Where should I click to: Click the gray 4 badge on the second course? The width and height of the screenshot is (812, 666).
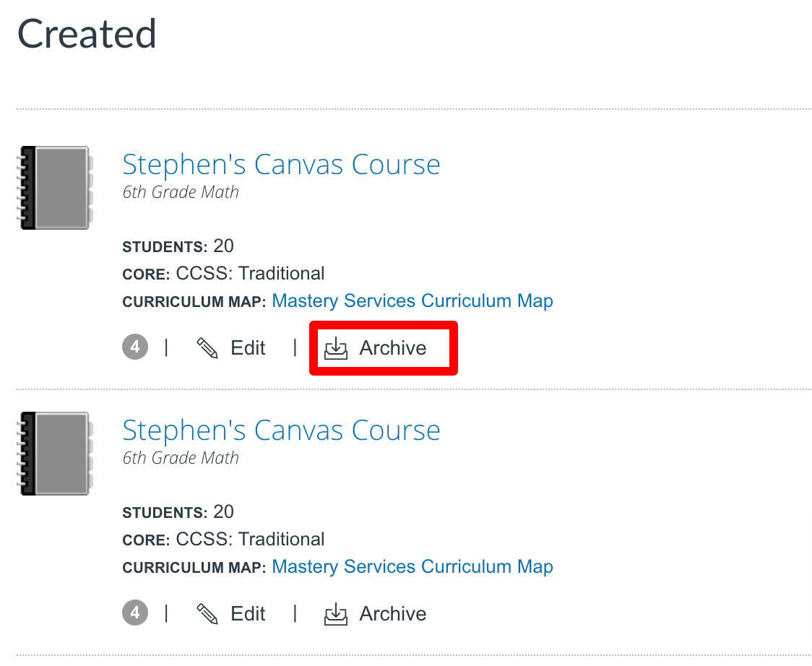pos(135,614)
